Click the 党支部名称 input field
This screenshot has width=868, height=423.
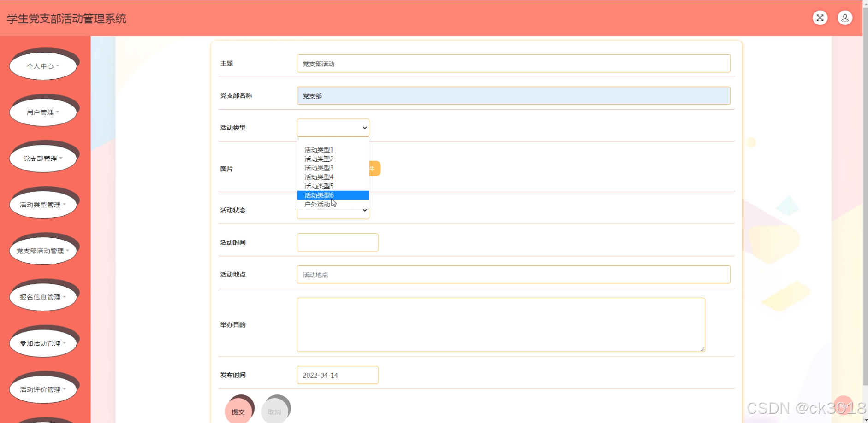click(x=513, y=96)
